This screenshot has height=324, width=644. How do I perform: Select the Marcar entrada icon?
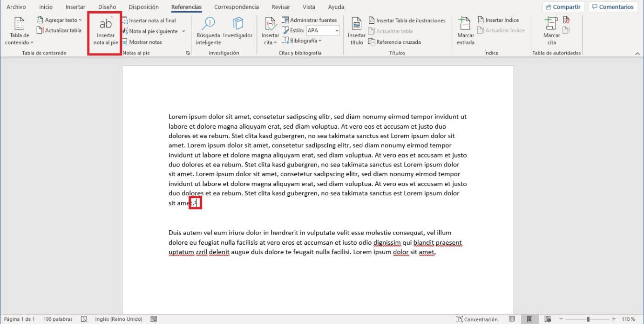click(x=464, y=30)
